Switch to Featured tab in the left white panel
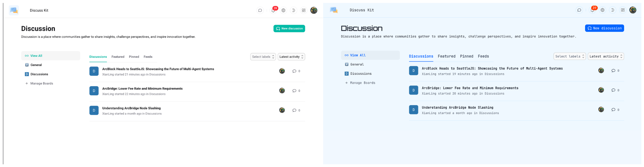 [118, 57]
